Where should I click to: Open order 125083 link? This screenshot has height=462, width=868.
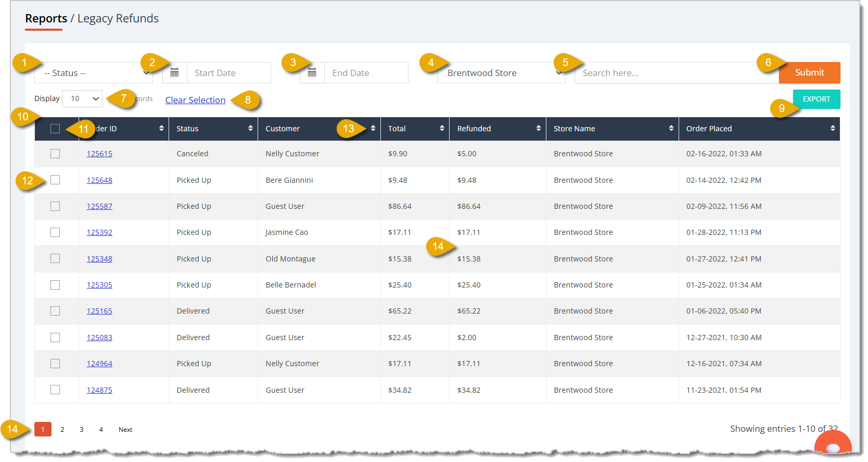click(x=99, y=338)
